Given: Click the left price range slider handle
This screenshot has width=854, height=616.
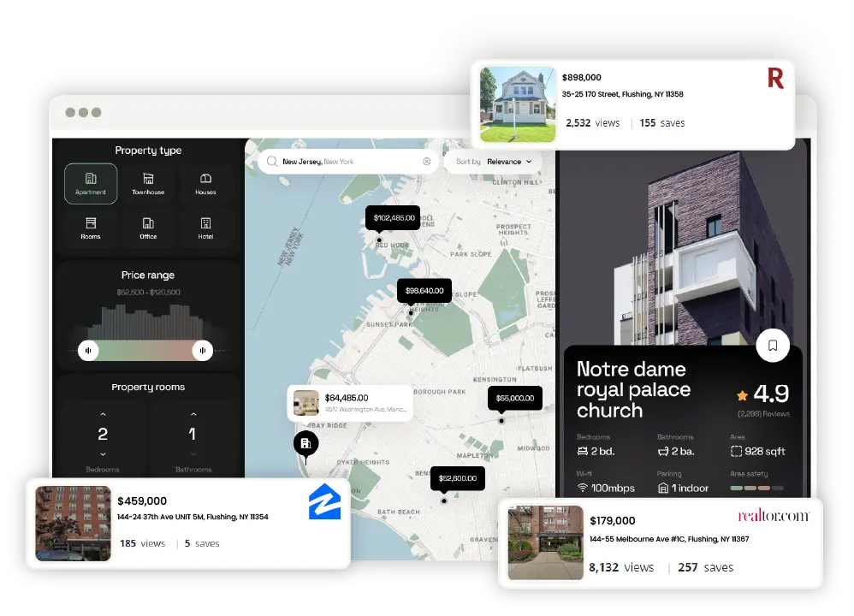Looking at the screenshot, I should point(87,350).
